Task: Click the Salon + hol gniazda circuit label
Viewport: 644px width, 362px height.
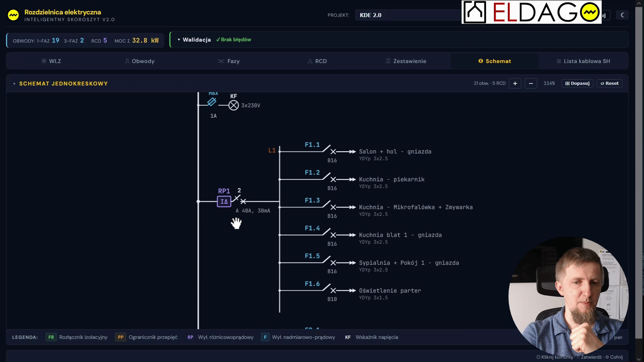Action: (x=395, y=152)
